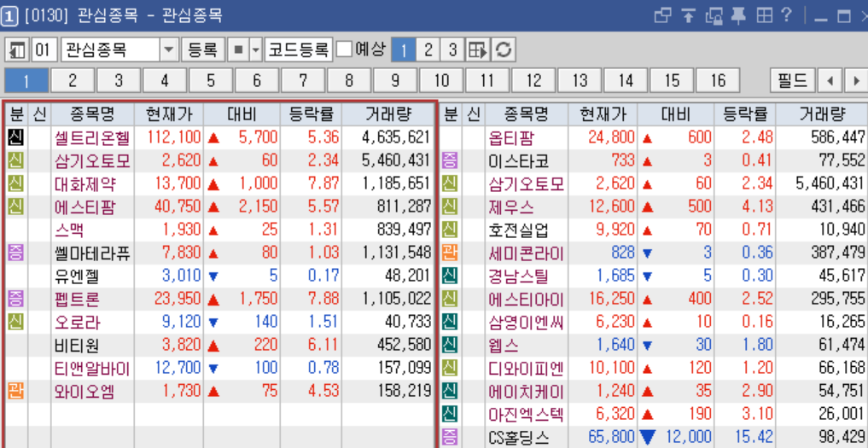Click the column layout icon beside view 3
Image resolution: width=868 pixels, height=448 pixels.
tap(478, 50)
